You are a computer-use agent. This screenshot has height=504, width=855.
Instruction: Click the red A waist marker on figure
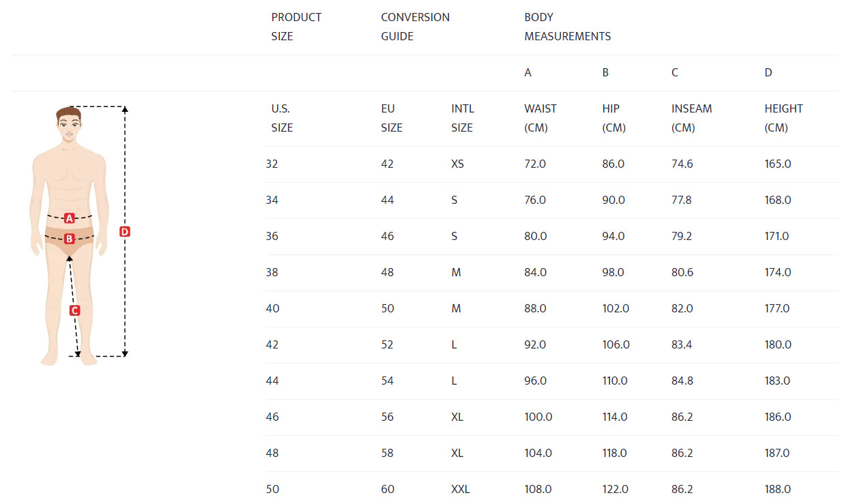tap(69, 218)
